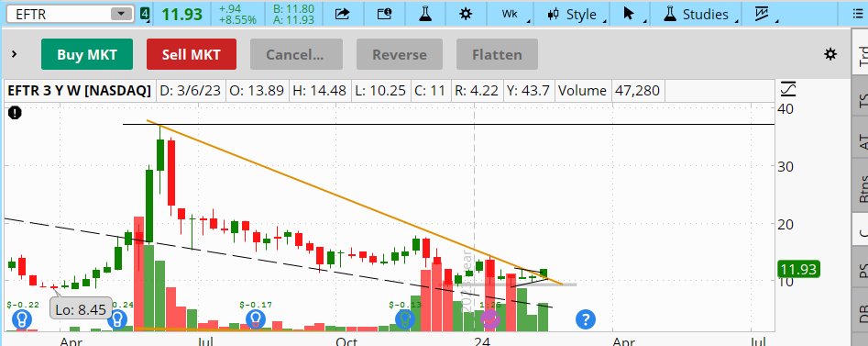Image resolution: width=868 pixels, height=346 pixels.
Task: Open the Studies menu
Action: coord(697,14)
